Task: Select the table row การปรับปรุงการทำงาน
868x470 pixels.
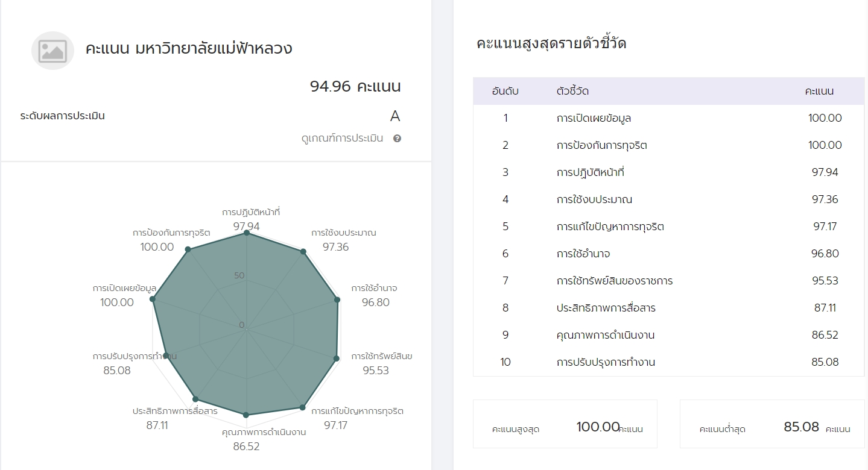Action: point(668,362)
